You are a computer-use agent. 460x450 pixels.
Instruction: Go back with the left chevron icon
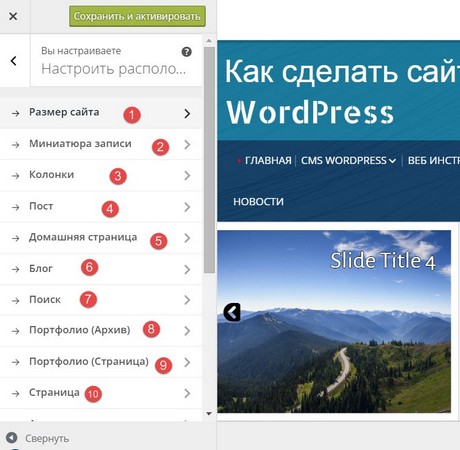point(14,61)
